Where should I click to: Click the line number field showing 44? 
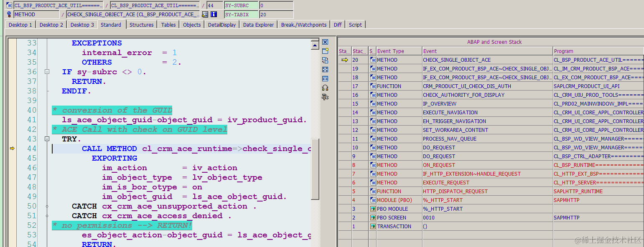click(215, 5)
